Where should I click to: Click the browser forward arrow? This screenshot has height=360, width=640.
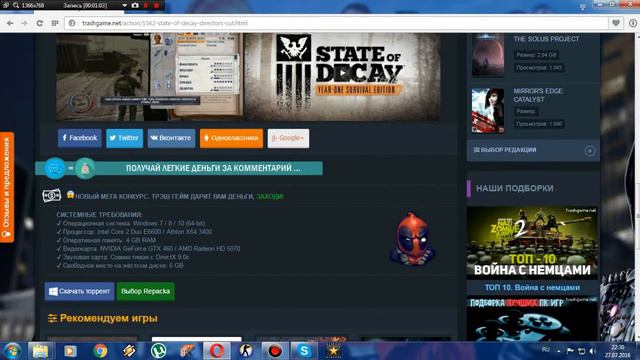(x=24, y=23)
